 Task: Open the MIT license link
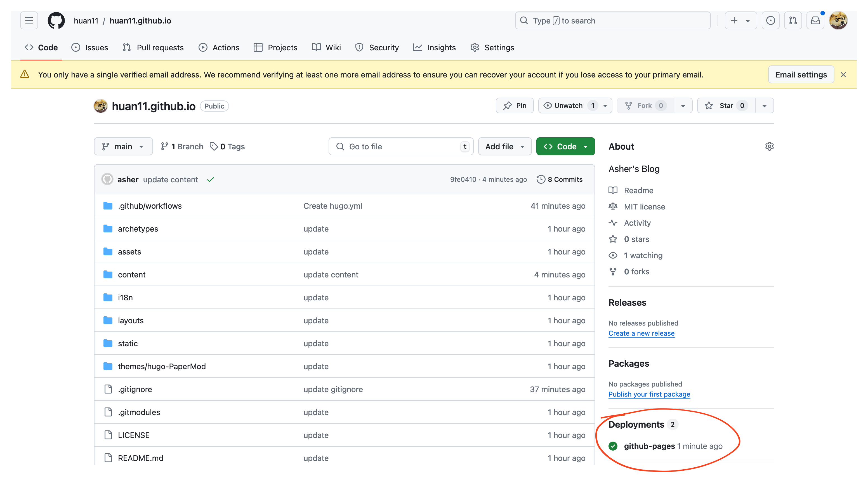coord(644,207)
